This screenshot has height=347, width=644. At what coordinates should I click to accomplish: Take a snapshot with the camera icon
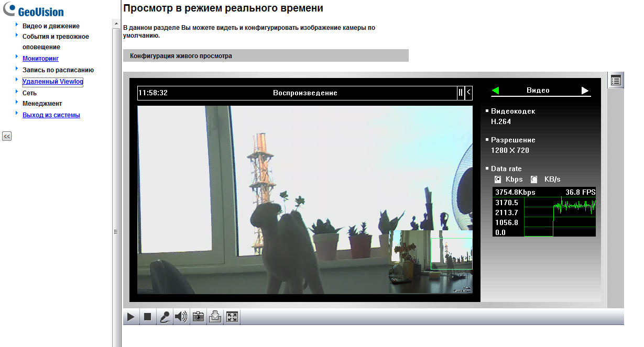198,317
